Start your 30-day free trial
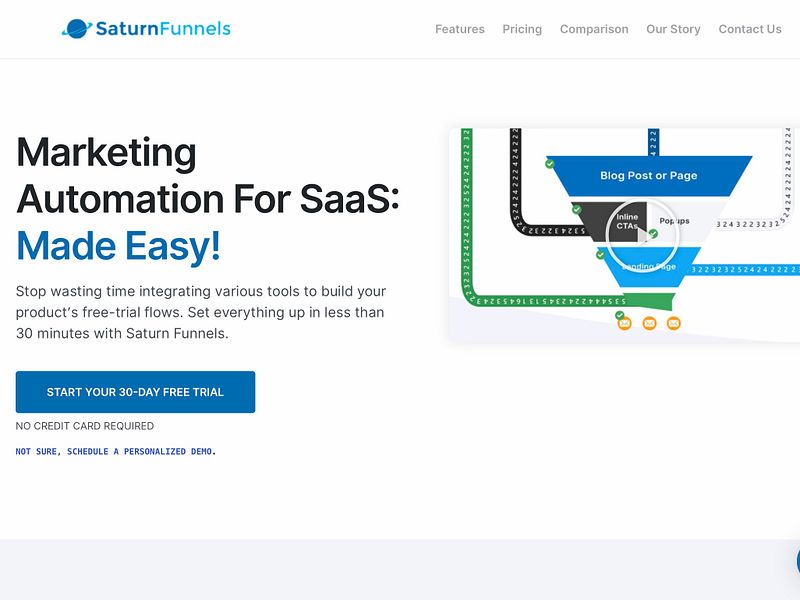 tap(135, 392)
